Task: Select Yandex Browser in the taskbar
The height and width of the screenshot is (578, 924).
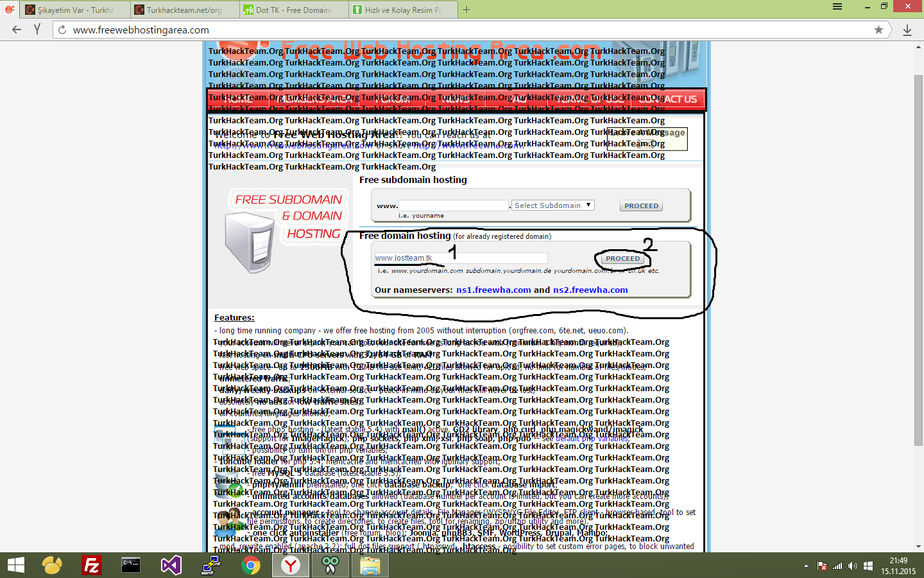Action: coord(290,565)
